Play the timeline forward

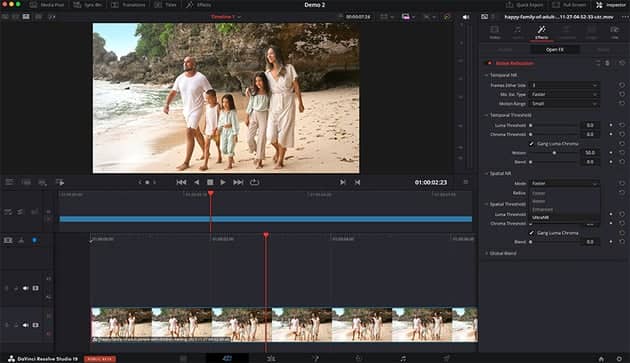pyautogui.click(x=223, y=182)
